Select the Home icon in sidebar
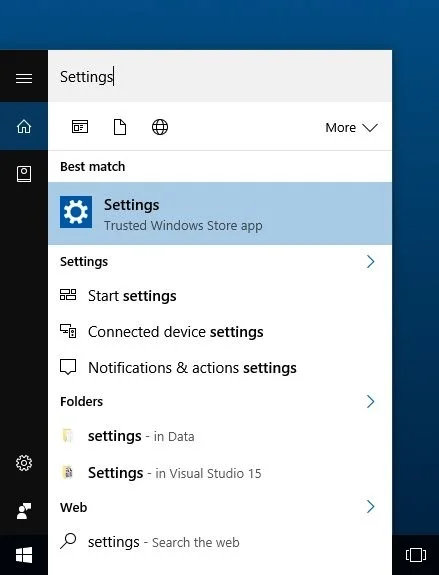This screenshot has width=439, height=575. coord(24,127)
